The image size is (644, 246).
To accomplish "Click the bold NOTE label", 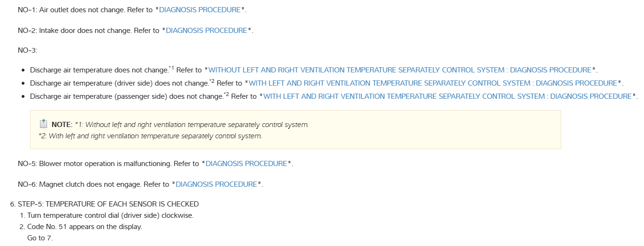I will [61, 125].
